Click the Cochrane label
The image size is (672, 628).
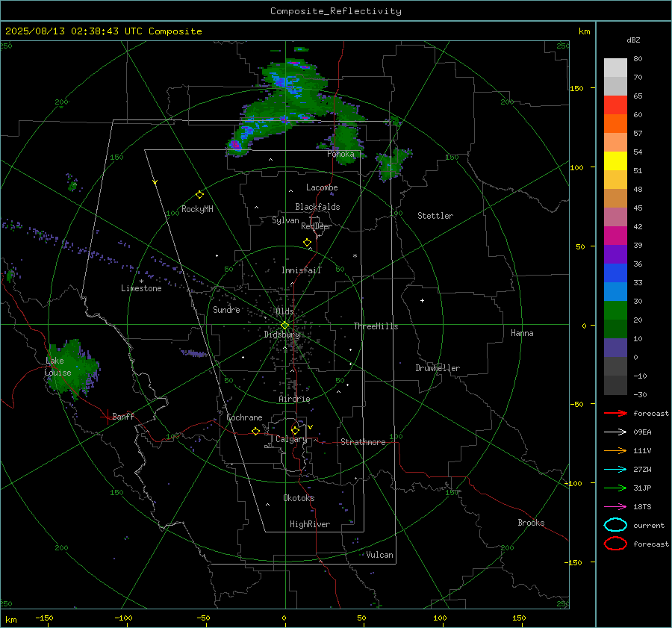tap(244, 417)
